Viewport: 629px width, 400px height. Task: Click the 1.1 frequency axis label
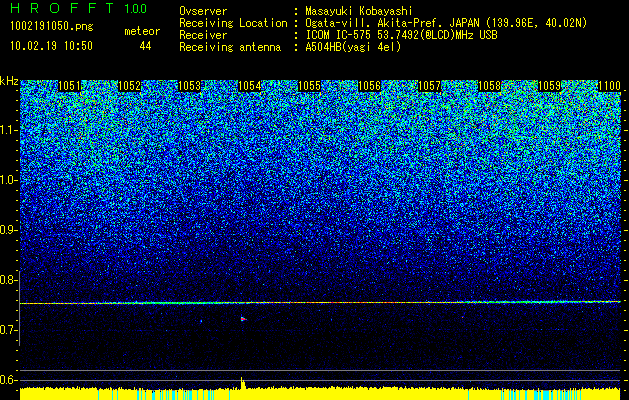[9, 130]
